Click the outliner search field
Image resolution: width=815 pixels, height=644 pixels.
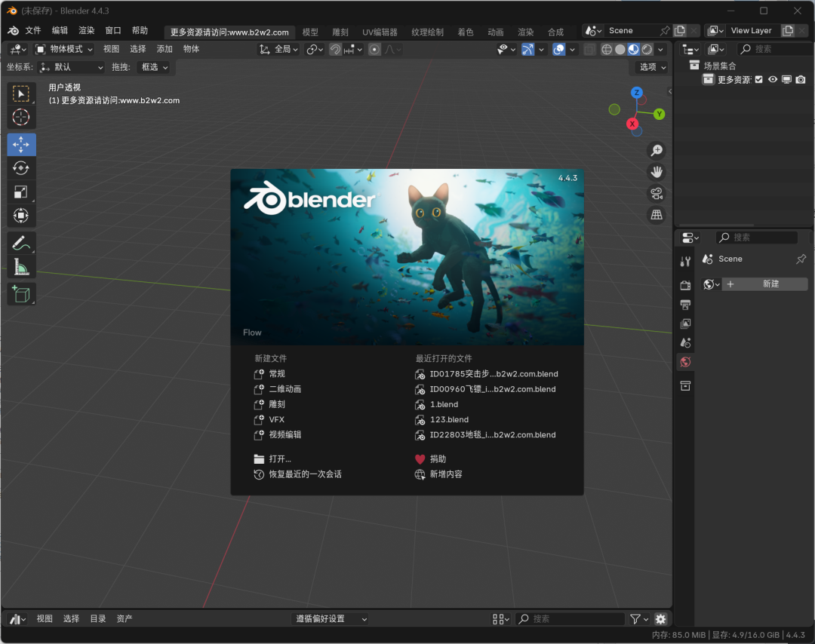774,49
